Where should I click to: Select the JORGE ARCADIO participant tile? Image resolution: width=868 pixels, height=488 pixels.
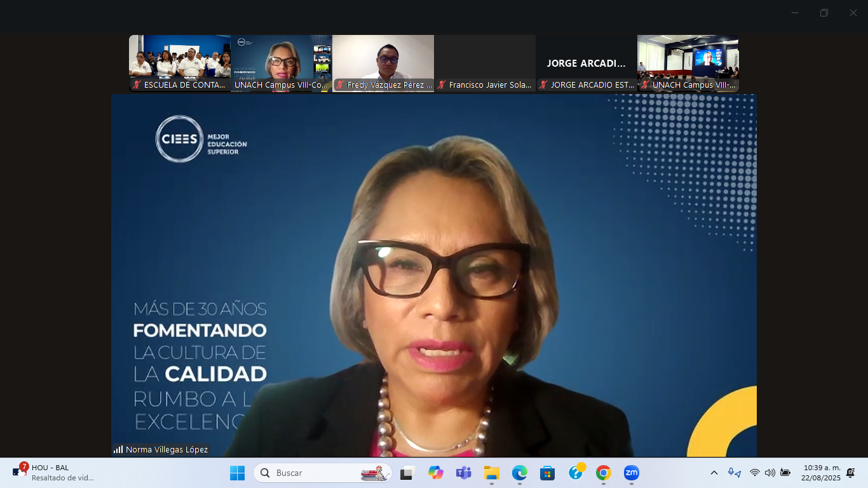click(x=586, y=63)
